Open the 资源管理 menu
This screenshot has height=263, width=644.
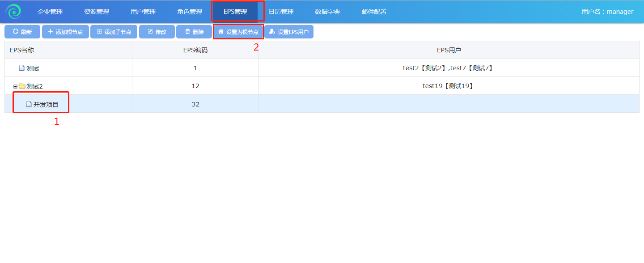[97, 12]
